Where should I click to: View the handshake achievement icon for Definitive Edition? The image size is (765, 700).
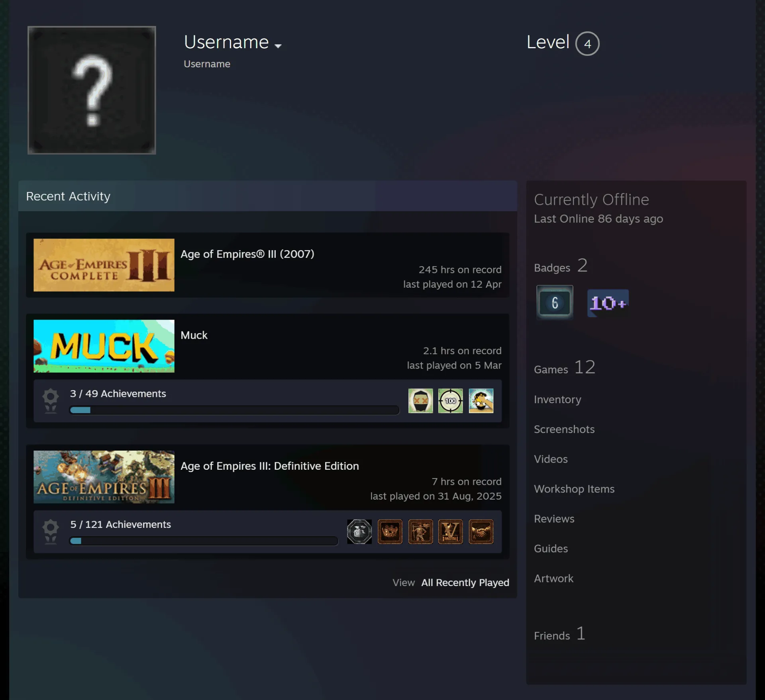(481, 531)
